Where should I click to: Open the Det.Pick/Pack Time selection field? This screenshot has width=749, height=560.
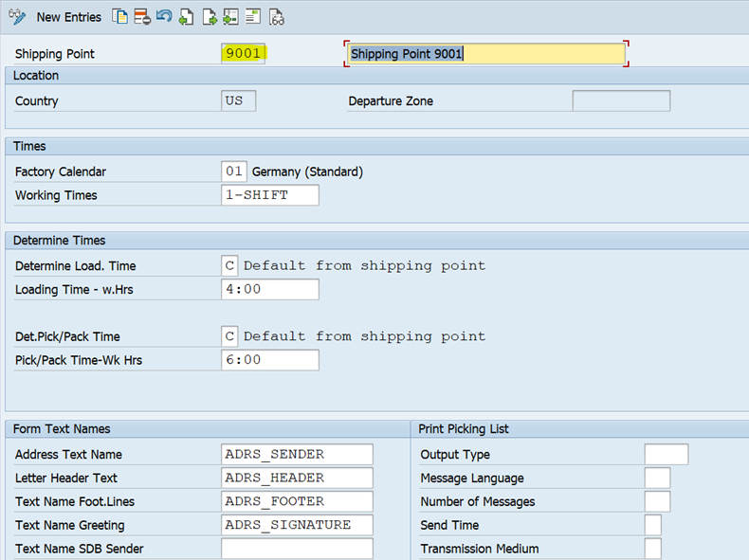(x=230, y=336)
